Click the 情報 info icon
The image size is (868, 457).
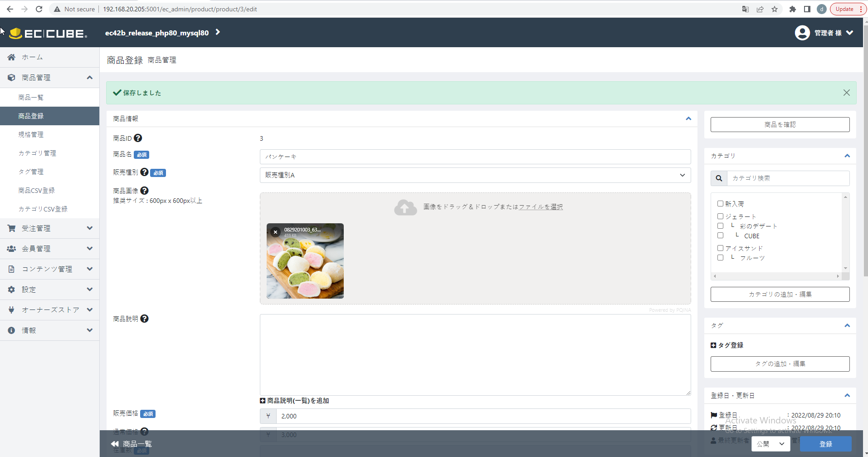pyautogui.click(x=11, y=330)
